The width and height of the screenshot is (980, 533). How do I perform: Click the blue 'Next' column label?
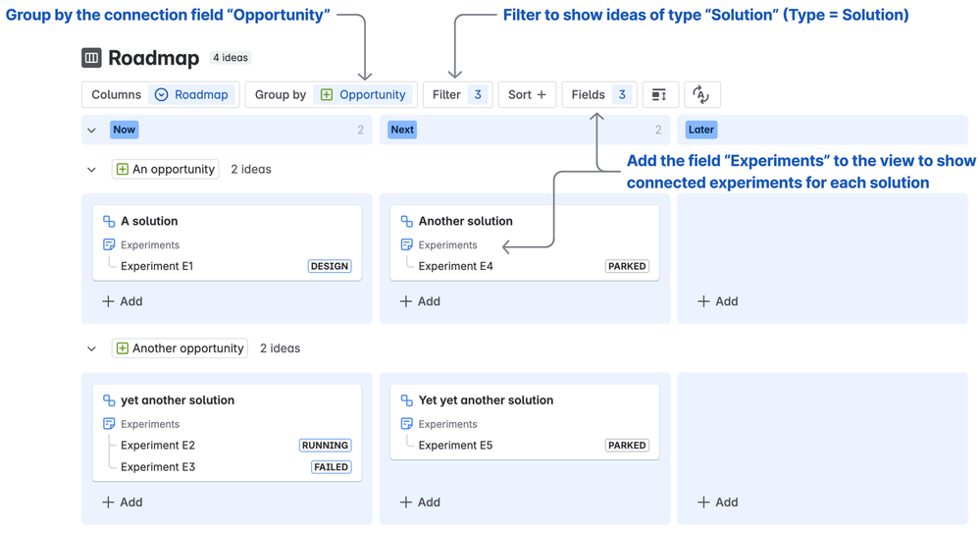(x=402, y=130)
